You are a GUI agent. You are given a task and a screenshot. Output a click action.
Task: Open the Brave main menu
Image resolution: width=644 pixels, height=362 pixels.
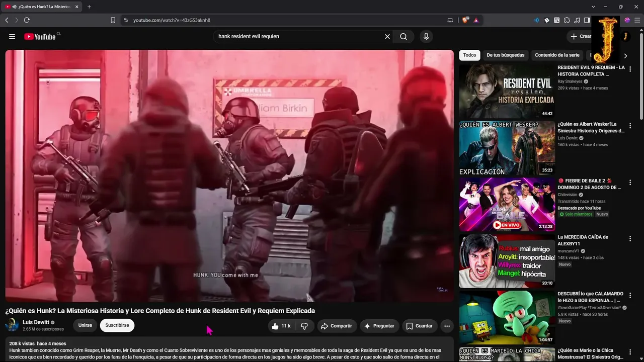[x=637, y=20]
